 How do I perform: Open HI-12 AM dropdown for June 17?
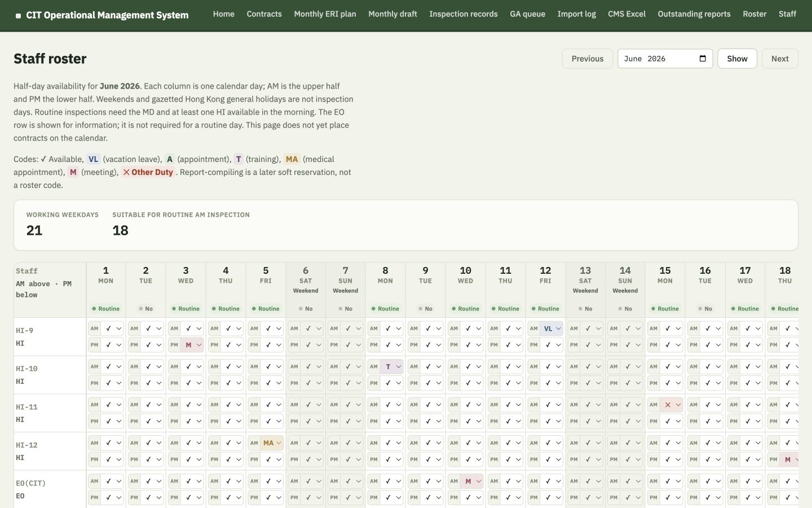[751, 443]
